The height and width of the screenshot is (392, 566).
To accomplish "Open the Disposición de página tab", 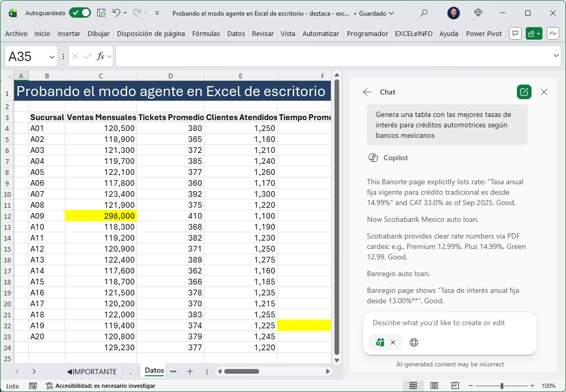I will (151, 33).
